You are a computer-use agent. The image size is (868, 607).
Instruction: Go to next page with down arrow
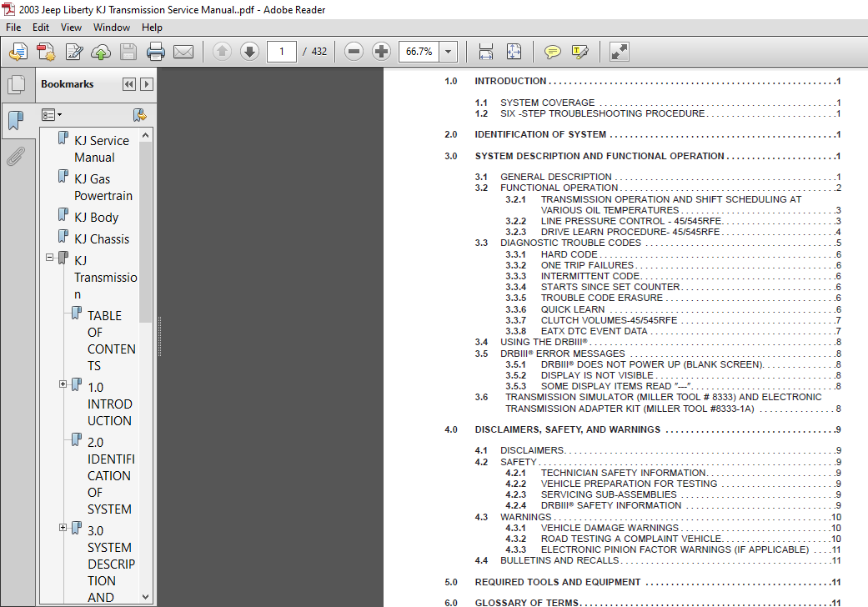(249, 52)
